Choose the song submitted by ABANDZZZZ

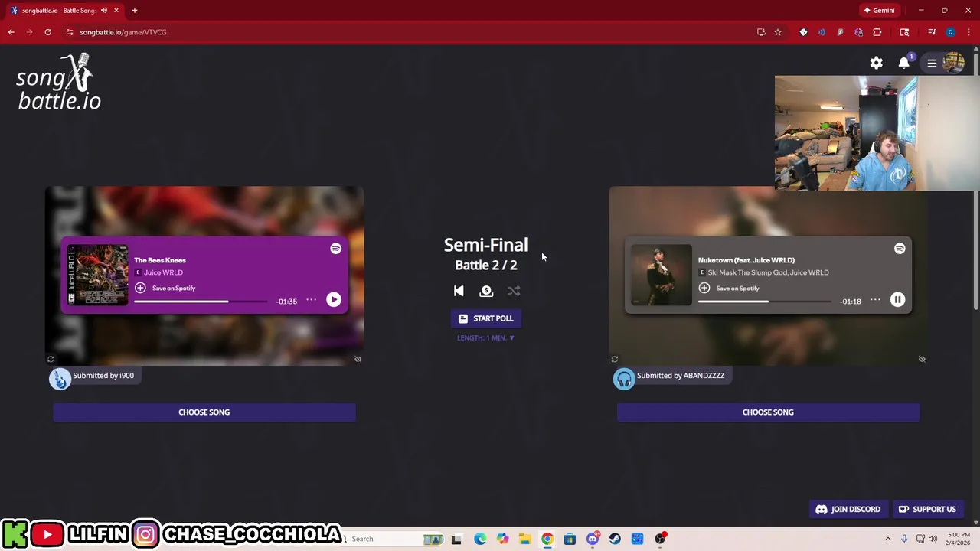(x=768, y=412)
